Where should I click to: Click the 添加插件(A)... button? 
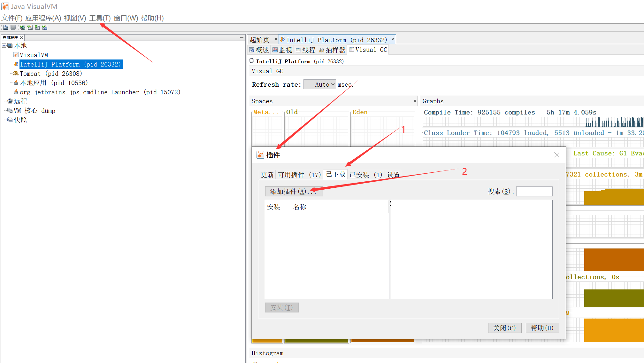click(294, 192)
